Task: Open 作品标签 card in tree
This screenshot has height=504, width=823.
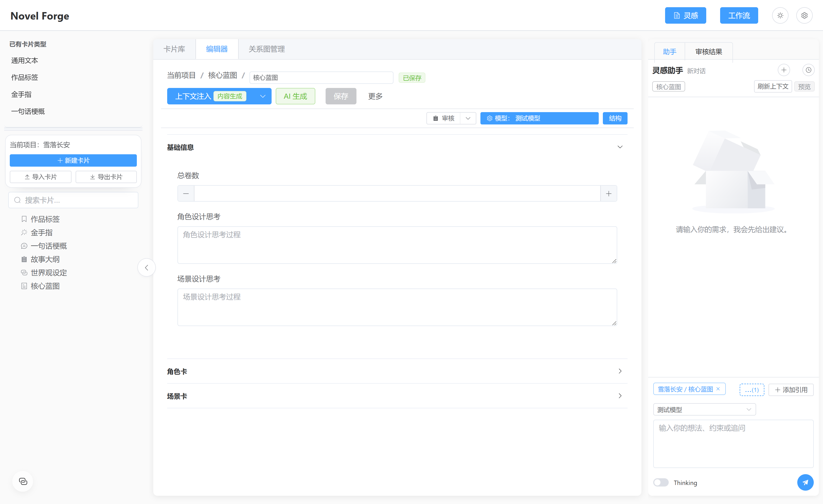Action: [45, 219]
